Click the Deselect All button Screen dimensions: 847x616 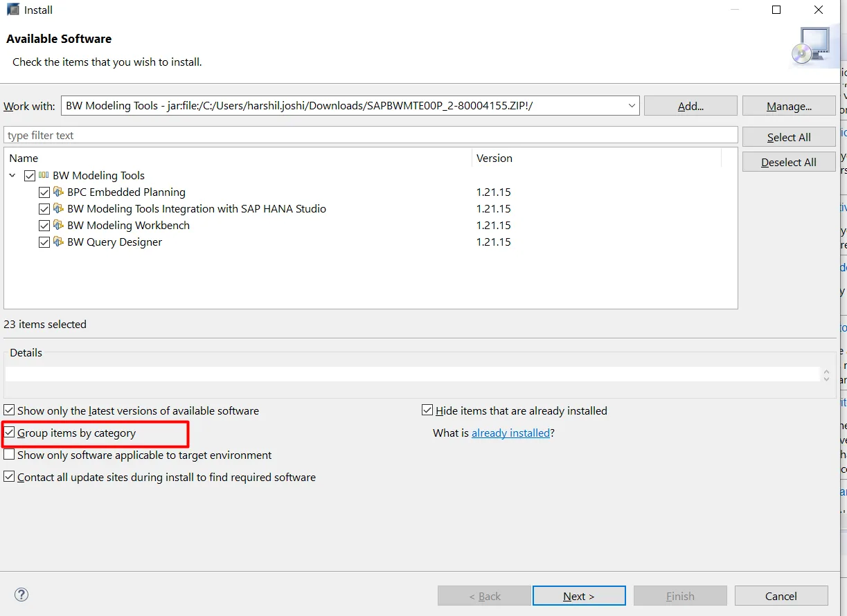(x=788, y=161)
